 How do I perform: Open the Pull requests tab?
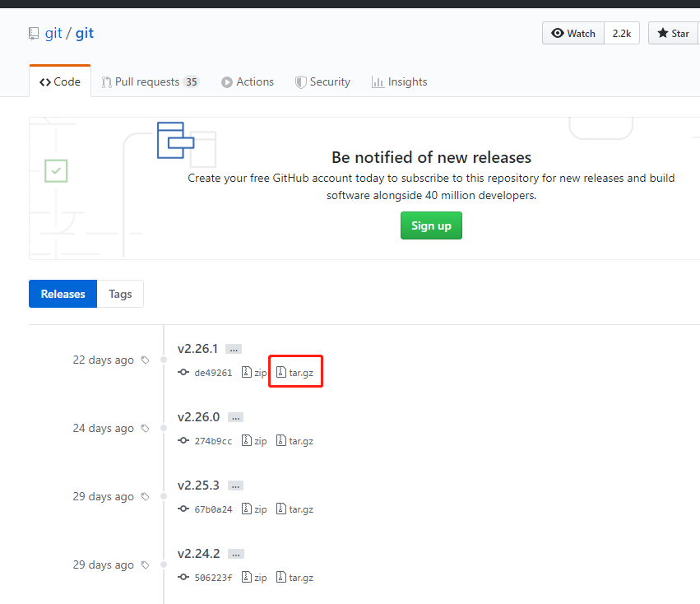tap(150, 81)
